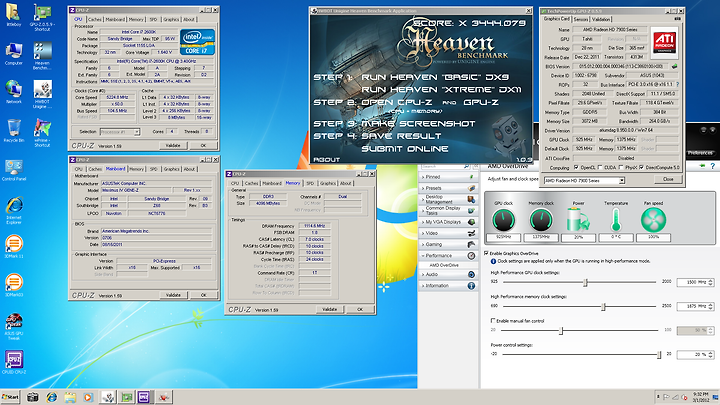
Task: Open the Recycle Bin desktop icon
Action: pyautogui.click(x=14, y=131)
